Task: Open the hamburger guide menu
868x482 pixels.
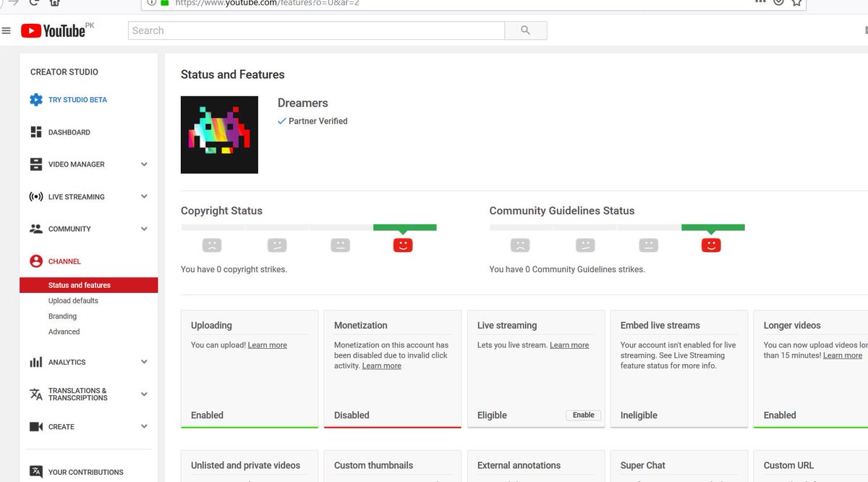Action: click(6, 30)
